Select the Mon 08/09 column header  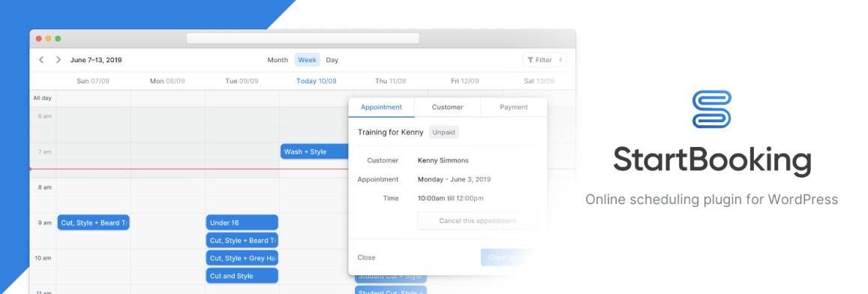(167, 81)
